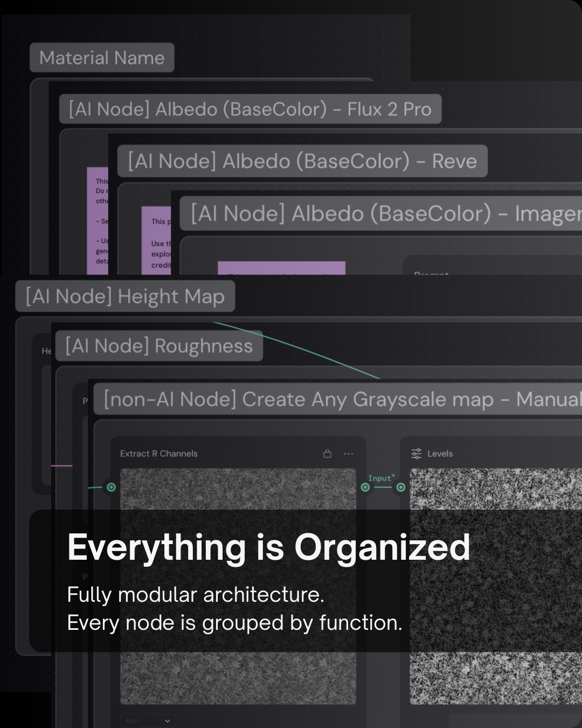Click the Levels node title text
The image size is (582, 728).
[x=440, y=454]
